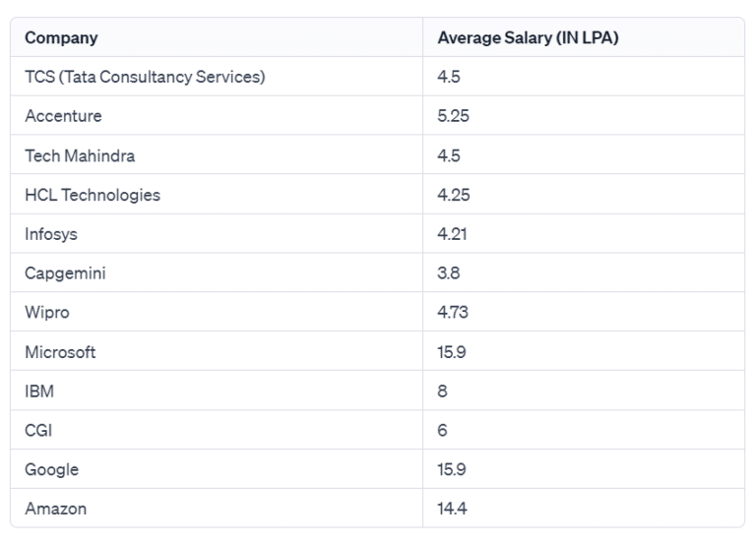This screenshot has height=542, width=756.
Task: Click the Company column header
Action: pyautogui.click(x=61, y=38)
